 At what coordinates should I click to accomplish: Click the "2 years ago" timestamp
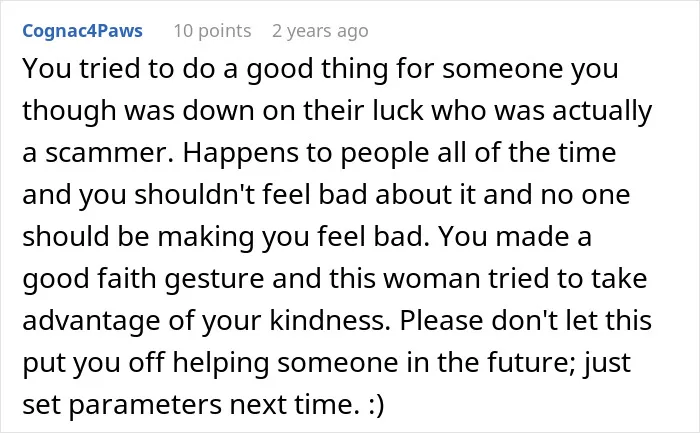pos(320,31)
